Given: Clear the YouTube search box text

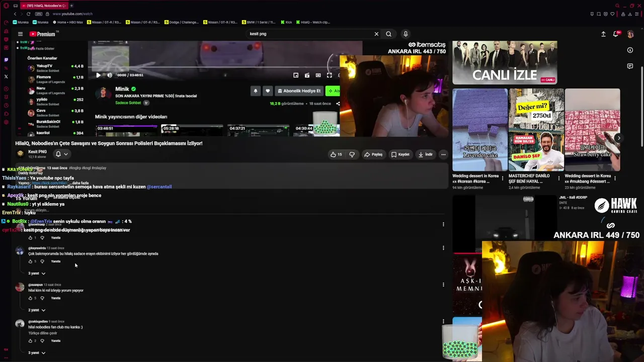Looking at the screenshot, I should (376, 34).
